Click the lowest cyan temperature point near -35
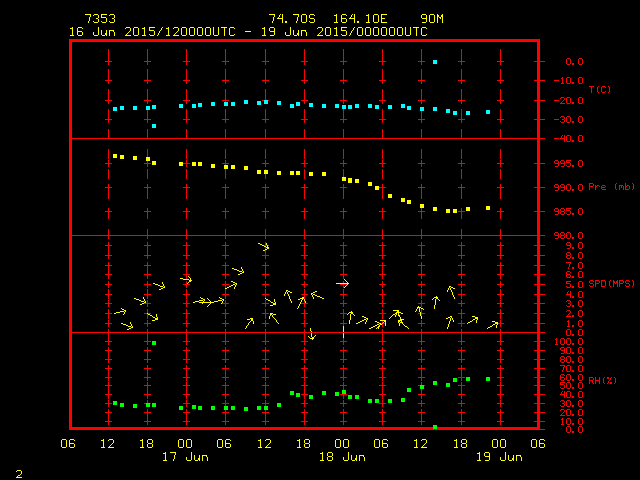This screenshot has height=480, width=640. 154,126
